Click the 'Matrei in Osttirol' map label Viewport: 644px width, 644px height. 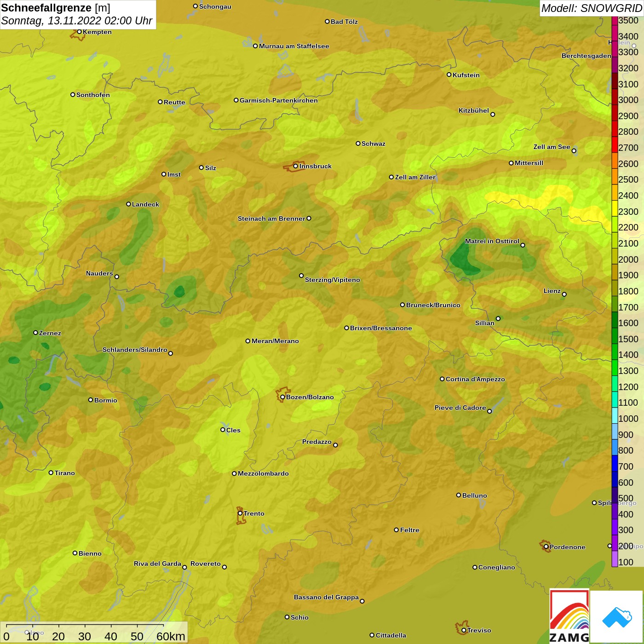pyautogui.click(x=492, y=241)
